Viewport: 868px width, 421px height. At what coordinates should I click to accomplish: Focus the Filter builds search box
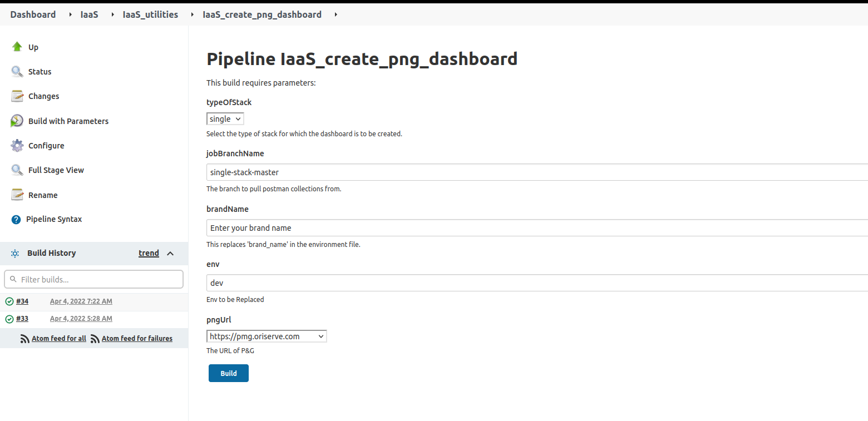(x=93, y=279)
